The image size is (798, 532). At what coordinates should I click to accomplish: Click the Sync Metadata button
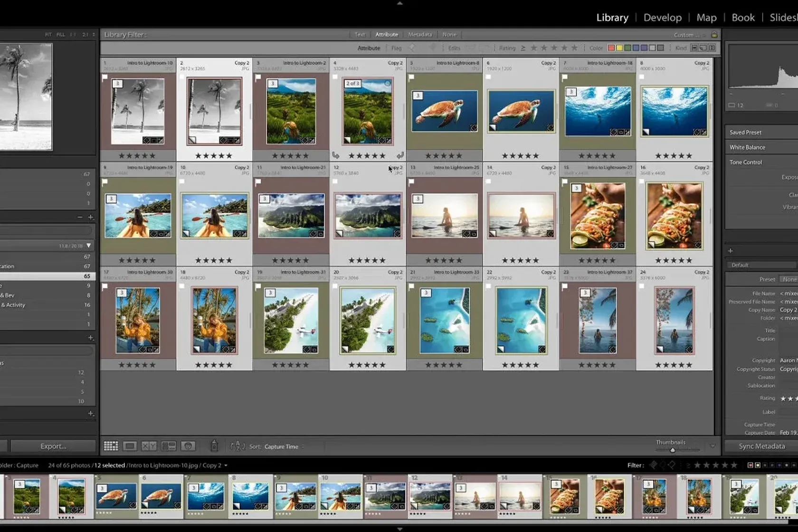click(x=761, y=446)
